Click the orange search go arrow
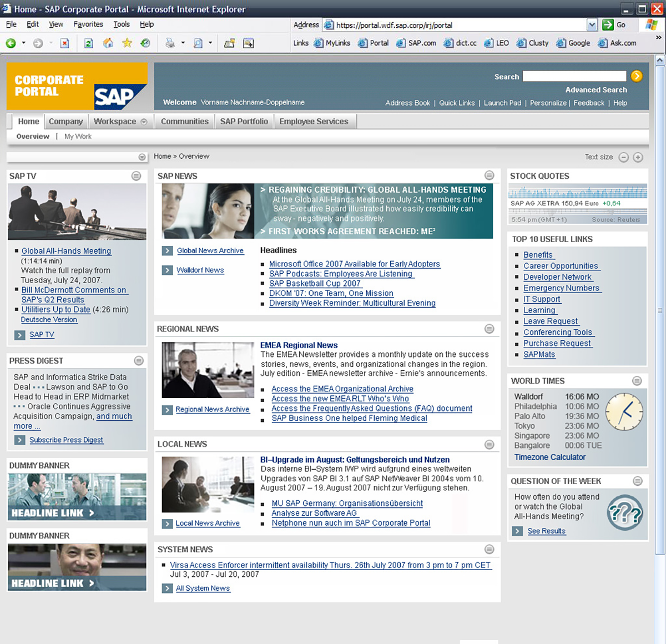Screen dimensions: 666x644 point(637,76)
